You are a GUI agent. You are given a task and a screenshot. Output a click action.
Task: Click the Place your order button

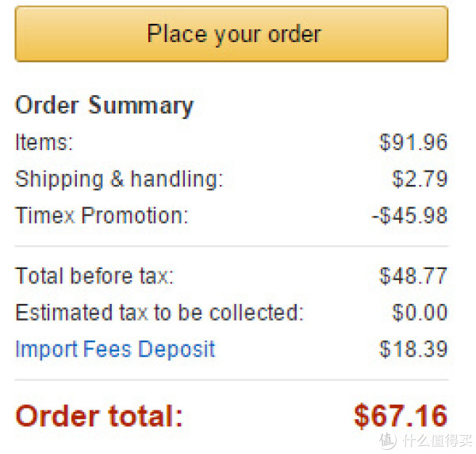[232, 34]
